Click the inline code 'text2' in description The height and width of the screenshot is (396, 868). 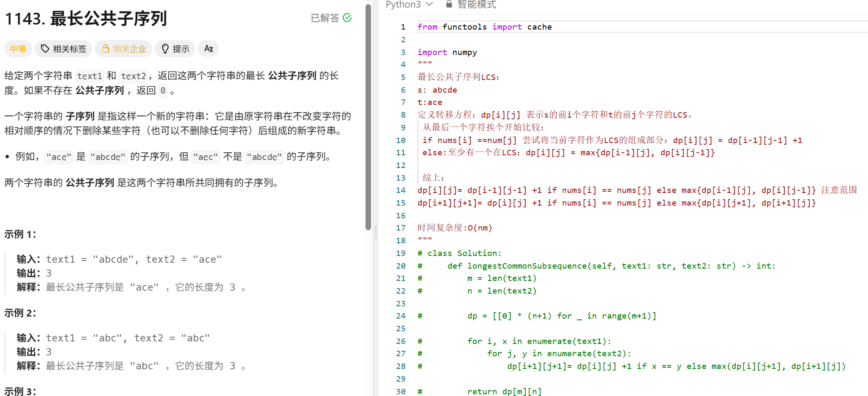click(x=134, y=76)
